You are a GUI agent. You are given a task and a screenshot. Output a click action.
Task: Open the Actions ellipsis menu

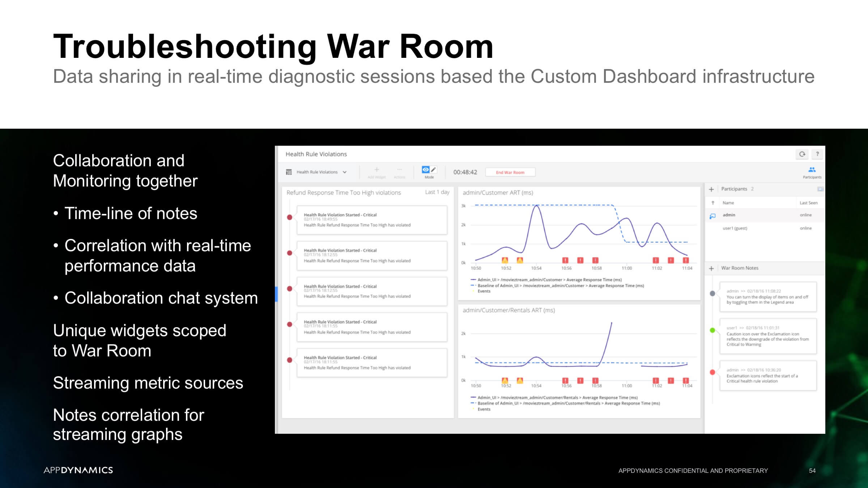(399, 170)
